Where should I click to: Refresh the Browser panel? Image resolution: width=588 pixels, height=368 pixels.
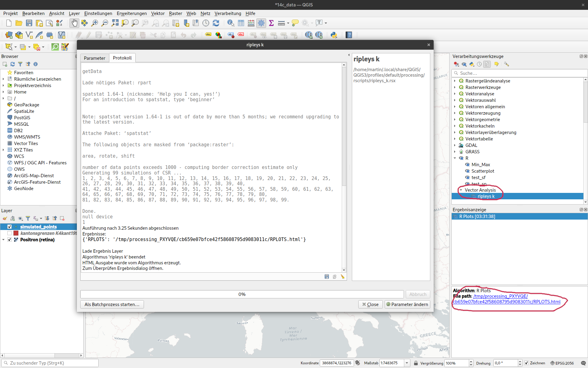(13, 64)
